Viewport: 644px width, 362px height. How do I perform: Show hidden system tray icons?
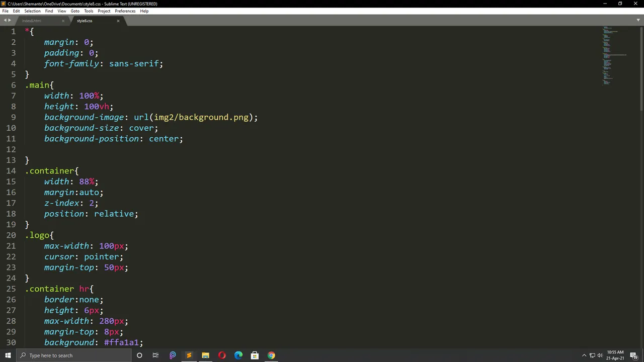click(584, 355)
